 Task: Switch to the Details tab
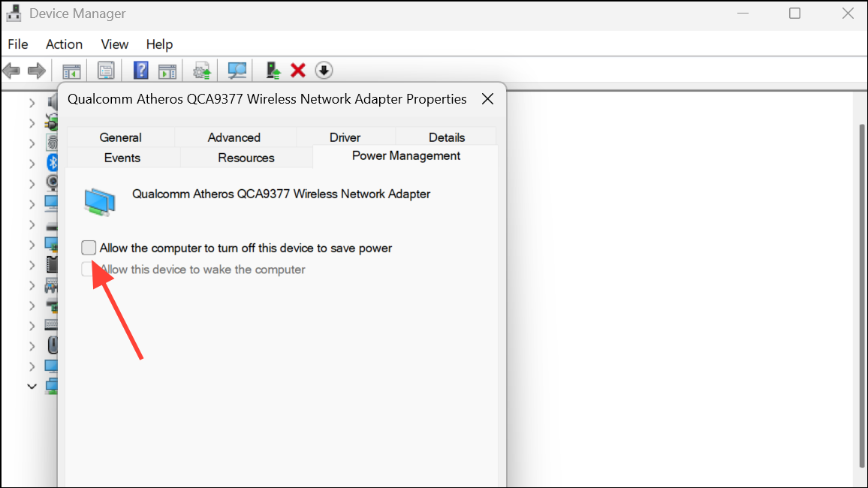[447, 137]
